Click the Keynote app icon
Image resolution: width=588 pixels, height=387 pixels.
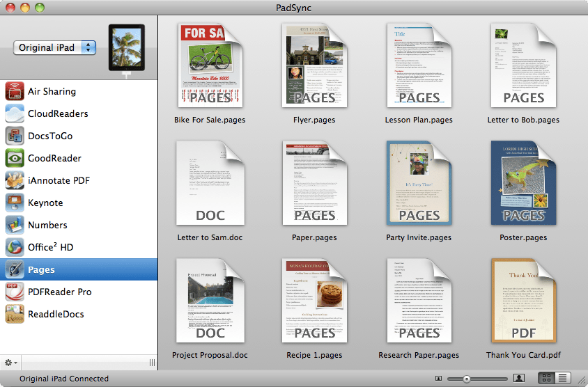pyautogui.click(x=15, y=203)
